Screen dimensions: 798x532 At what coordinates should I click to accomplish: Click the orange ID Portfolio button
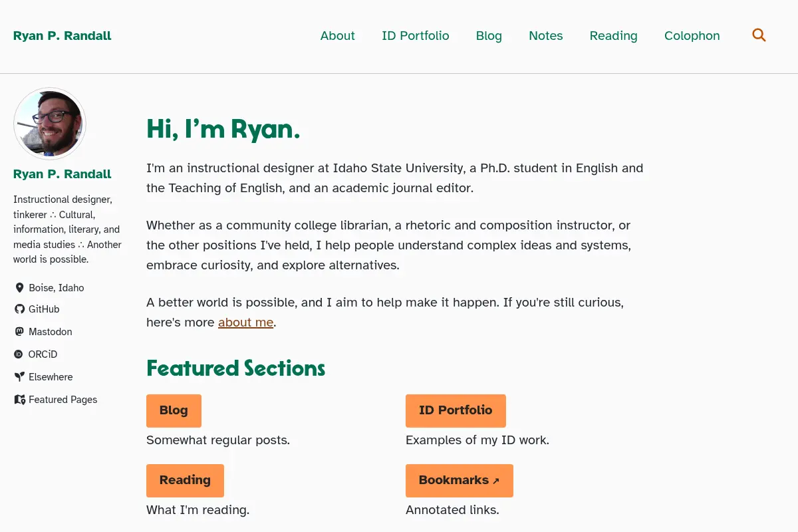pos(456,411)
